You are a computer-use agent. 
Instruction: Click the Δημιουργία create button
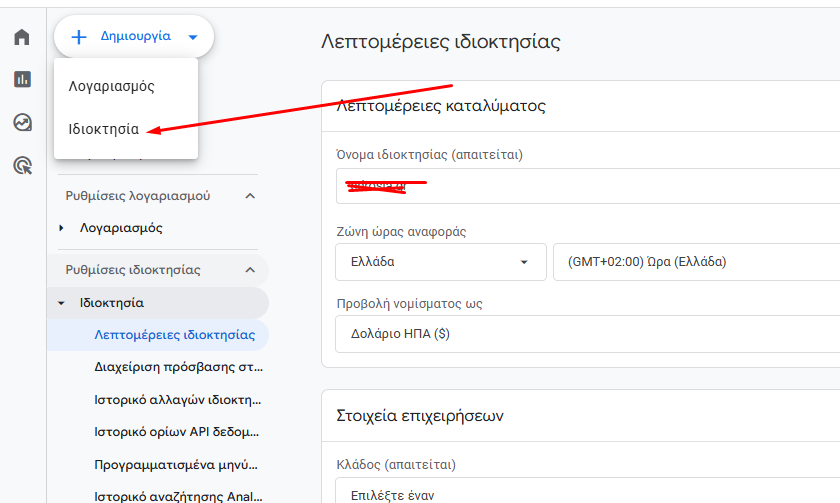(134, 36)
